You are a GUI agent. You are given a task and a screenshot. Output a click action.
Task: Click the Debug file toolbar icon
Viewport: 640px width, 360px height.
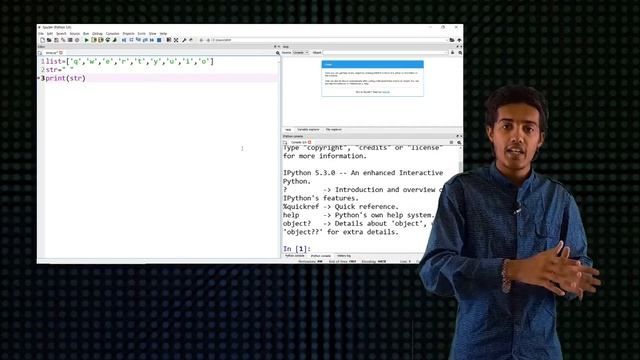tap(124, 40)
